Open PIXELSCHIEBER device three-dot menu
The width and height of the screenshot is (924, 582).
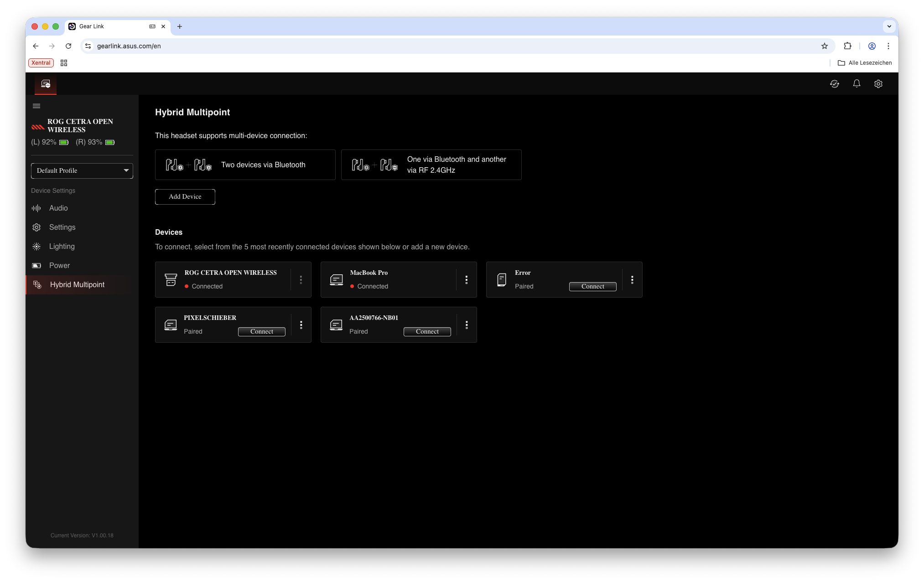(x=301, y=325)
